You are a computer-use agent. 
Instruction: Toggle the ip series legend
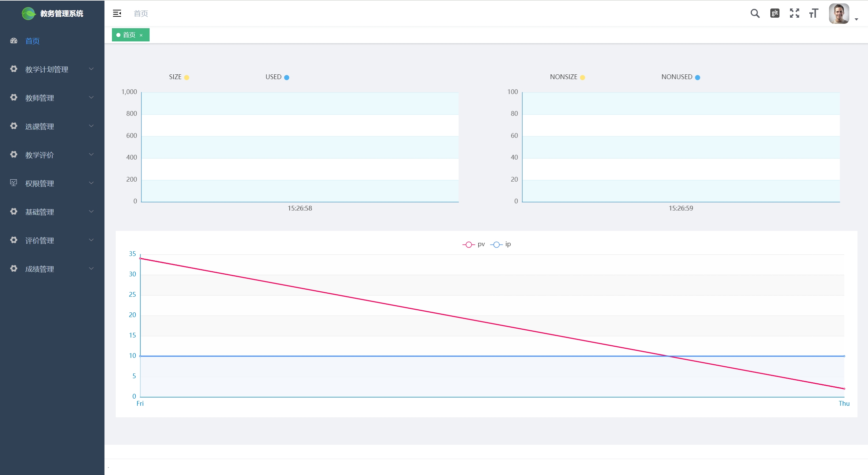(501, 244)
